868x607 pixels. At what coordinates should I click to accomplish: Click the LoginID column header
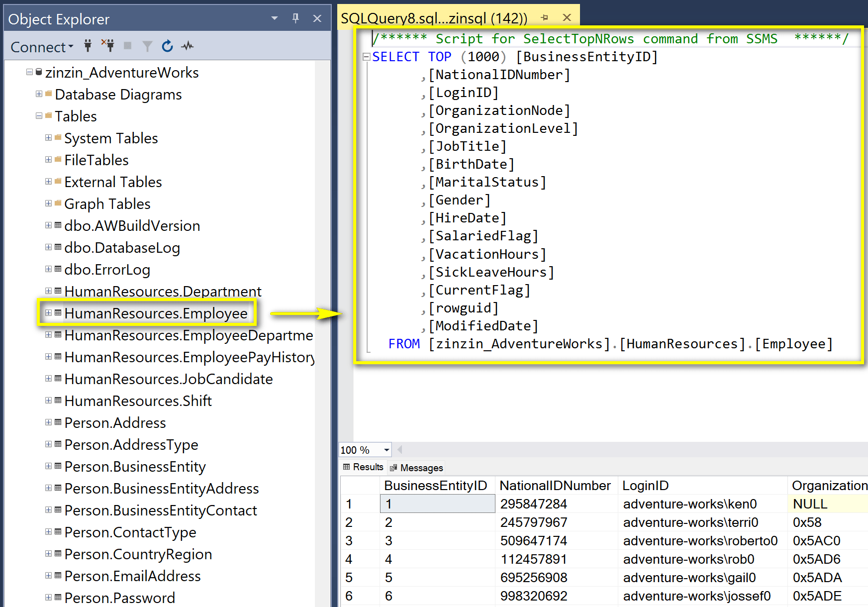(702, 486)
